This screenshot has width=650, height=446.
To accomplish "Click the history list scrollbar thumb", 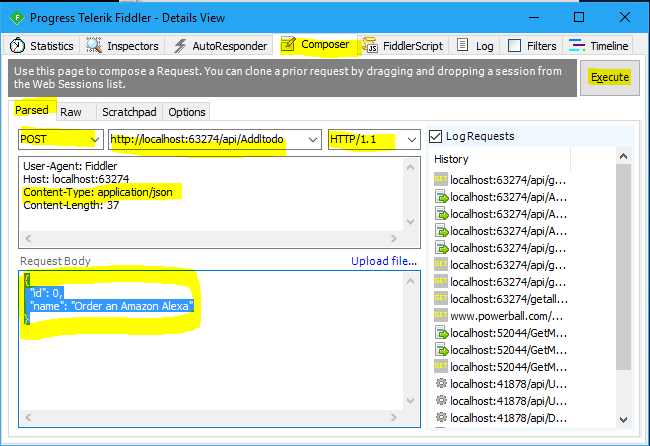I will click(623, 267).
